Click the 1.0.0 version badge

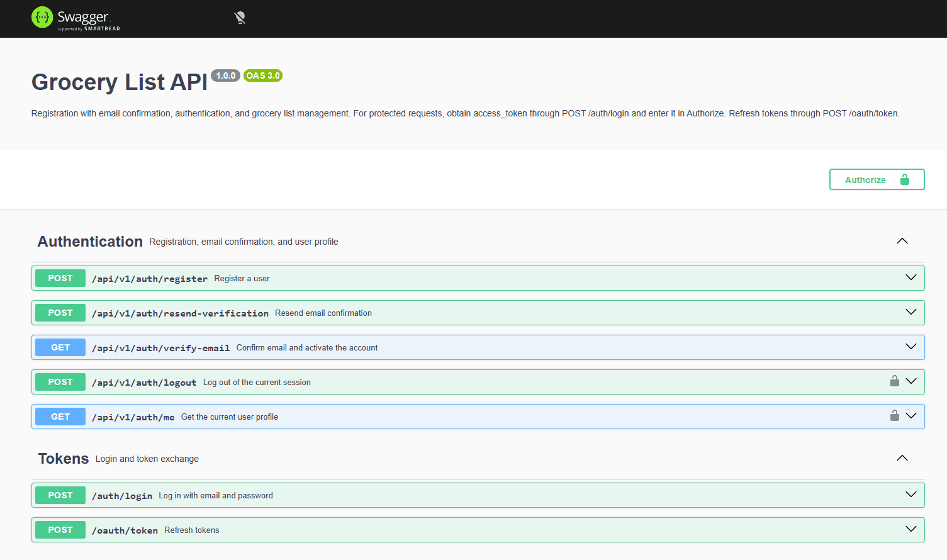225,76
